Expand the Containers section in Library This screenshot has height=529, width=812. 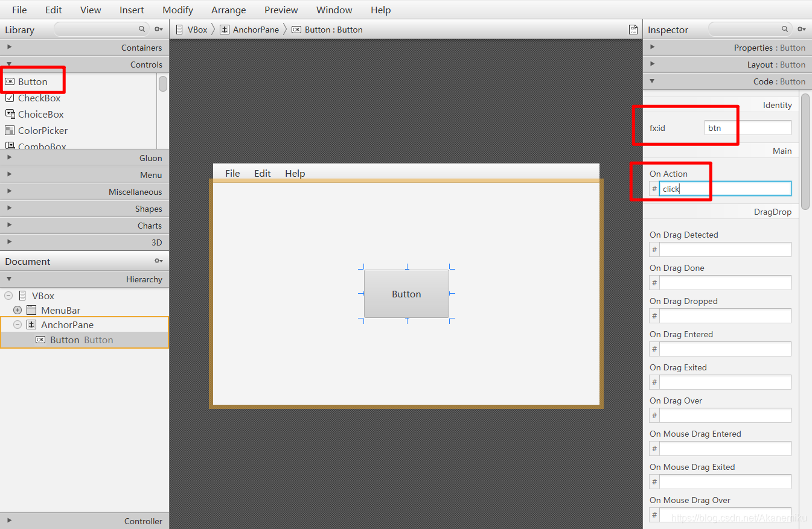pyautogui.click(x=9, y=47)
